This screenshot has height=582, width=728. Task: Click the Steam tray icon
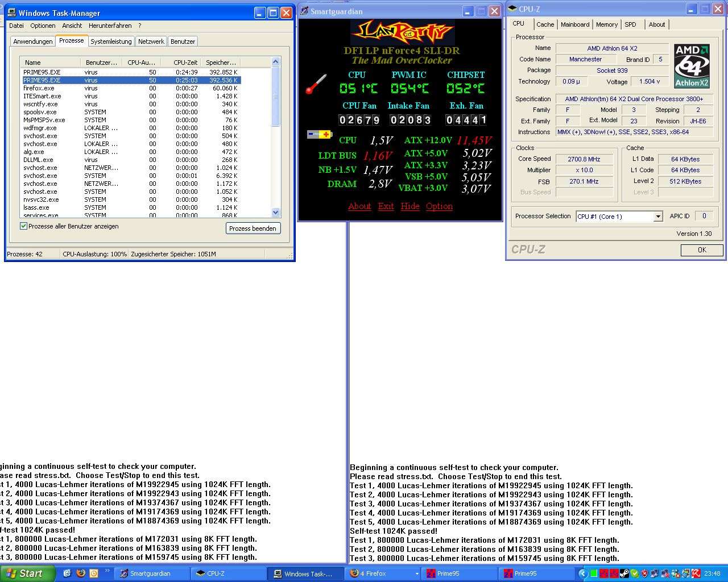coord(624,573)
